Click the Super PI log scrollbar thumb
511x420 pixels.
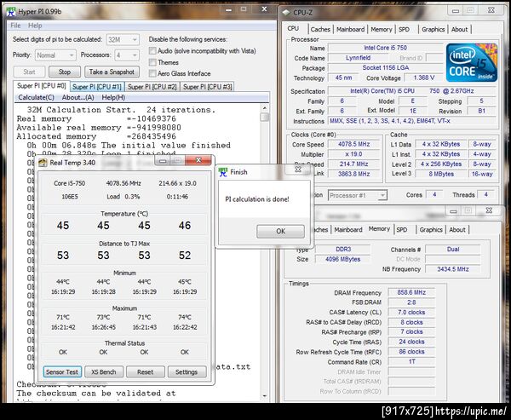pos(264,117)
